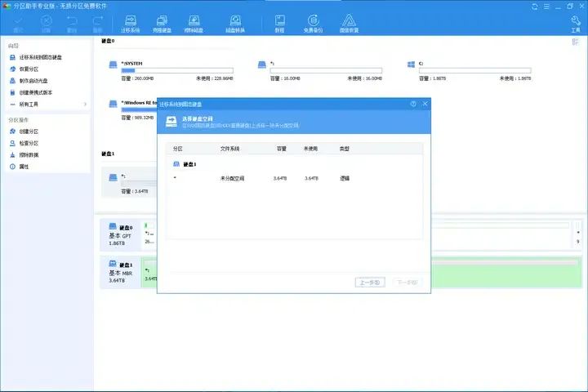
Task: Click the 放弃 (Discard) X circle icon
Action: coord(46,24)
